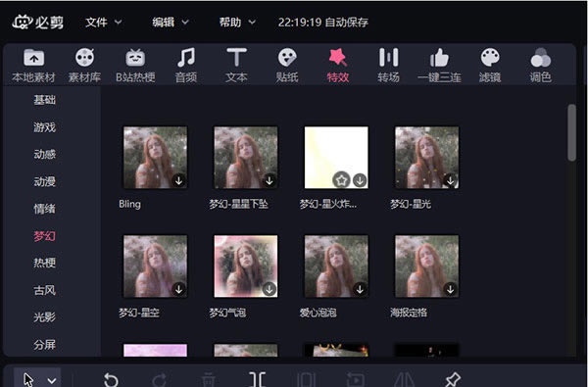Open the 文件 menu
588x387 pixels.
103,23
